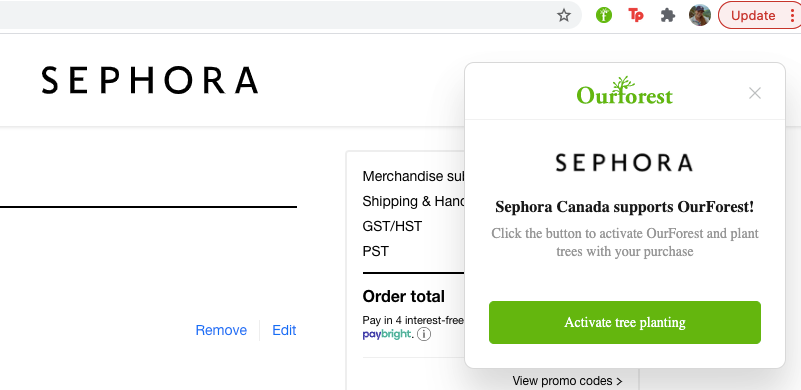Screen dimensions: 801x390
Task: Open the Extensions puzzle piece menu
Action: pyautogui.click(x=668, y=15)
